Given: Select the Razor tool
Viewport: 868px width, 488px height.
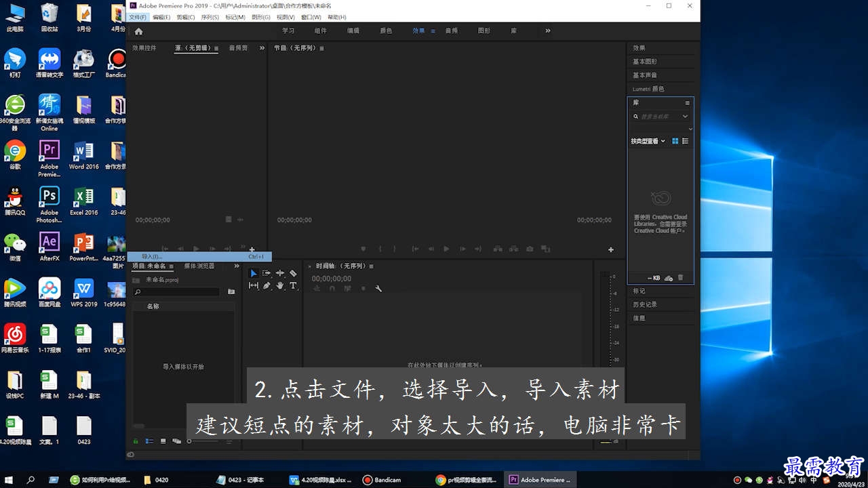Looking at the screenshot, I should (x=293, y=273).
